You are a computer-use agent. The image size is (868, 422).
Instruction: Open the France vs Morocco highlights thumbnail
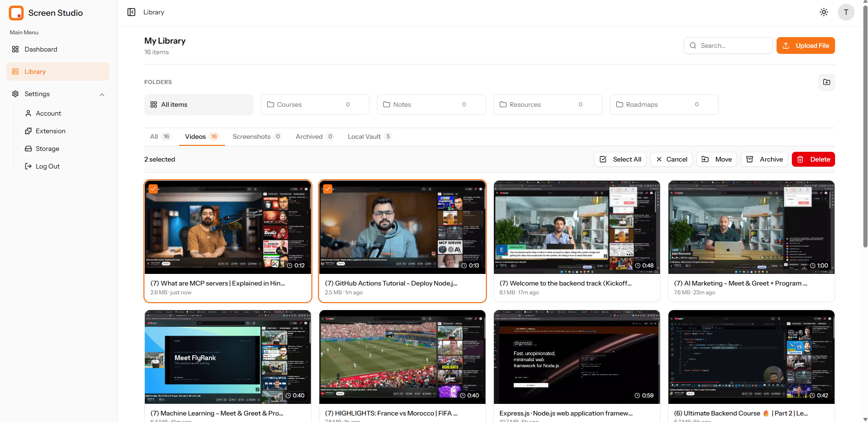click(x=402, y=357)
